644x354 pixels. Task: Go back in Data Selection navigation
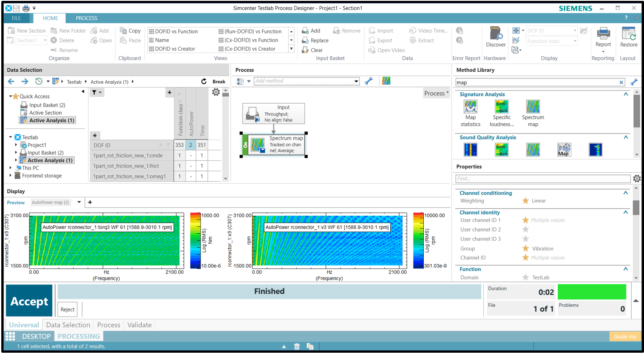click(11, 82)
